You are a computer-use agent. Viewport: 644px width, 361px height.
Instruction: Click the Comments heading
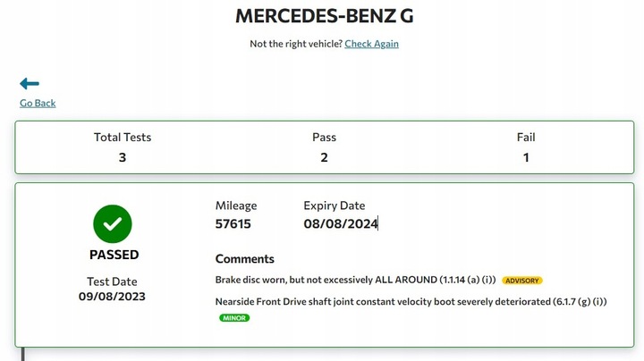click(x=244, y=259)
